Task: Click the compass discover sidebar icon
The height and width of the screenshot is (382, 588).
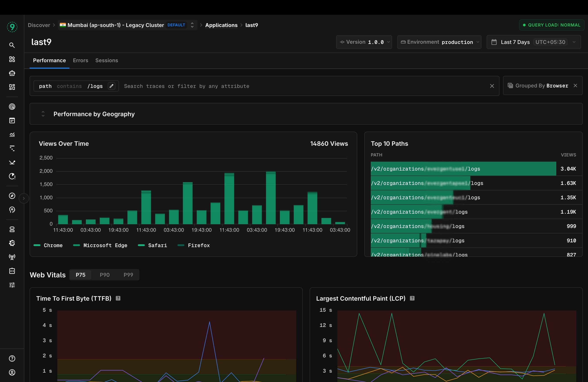Action: [12, 196]
